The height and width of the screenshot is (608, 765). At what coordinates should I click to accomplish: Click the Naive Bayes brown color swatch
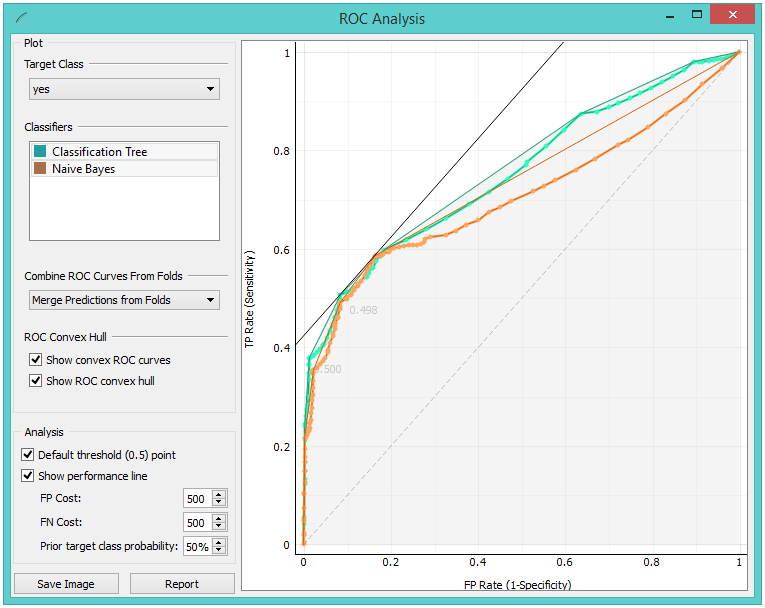39,169
